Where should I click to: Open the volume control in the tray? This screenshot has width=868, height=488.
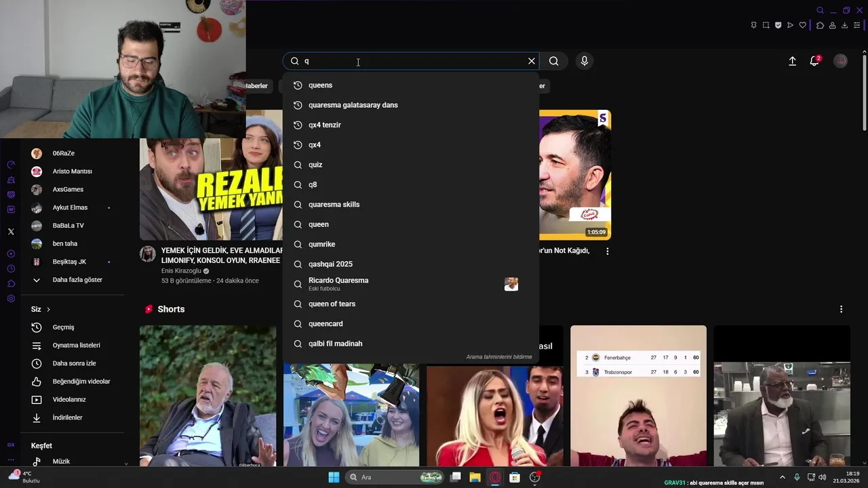823,477
